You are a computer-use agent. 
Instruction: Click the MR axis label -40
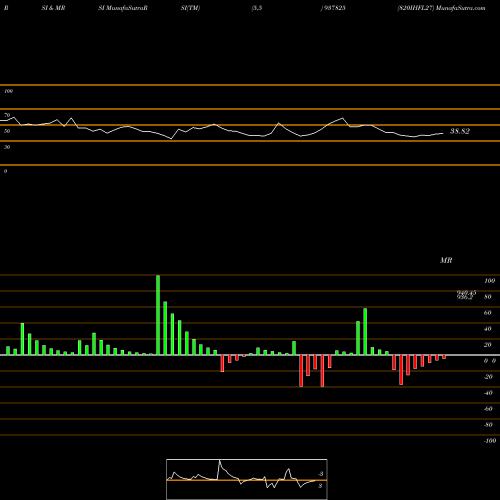coord(488,393)
